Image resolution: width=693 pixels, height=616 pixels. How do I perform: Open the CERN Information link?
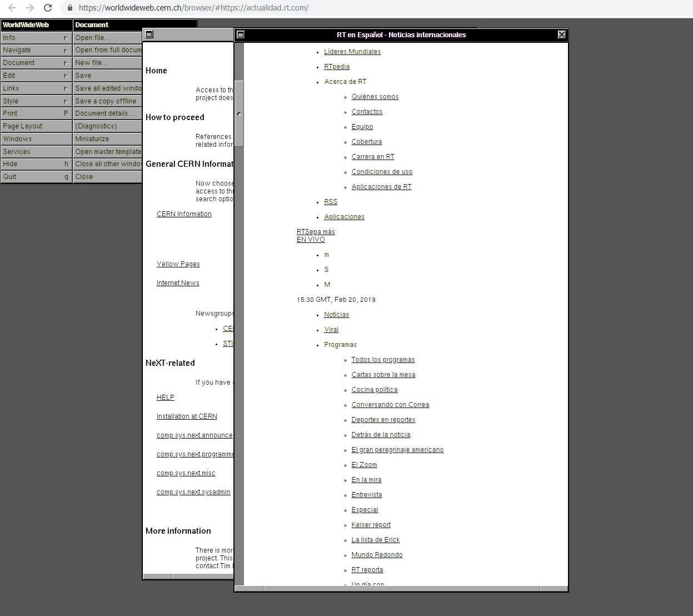[x=184, y=214]
